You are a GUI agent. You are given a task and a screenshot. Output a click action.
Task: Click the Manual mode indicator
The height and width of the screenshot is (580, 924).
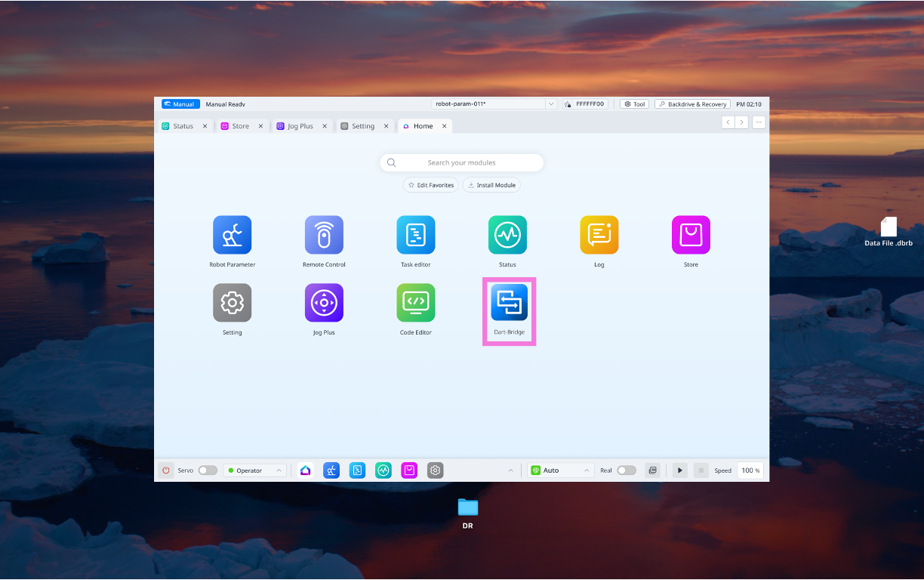click(x=180, y=104)
